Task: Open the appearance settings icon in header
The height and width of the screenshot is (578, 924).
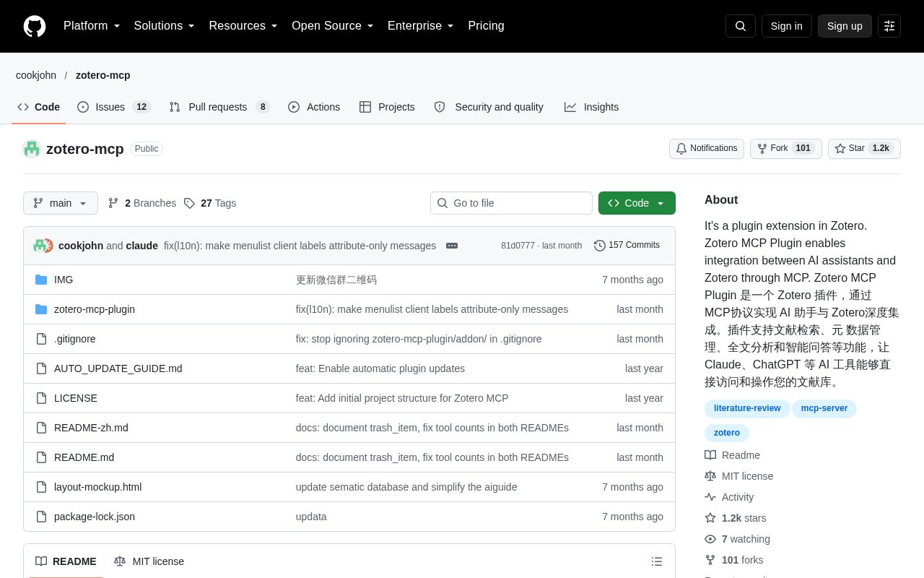Action: (889, 26)
